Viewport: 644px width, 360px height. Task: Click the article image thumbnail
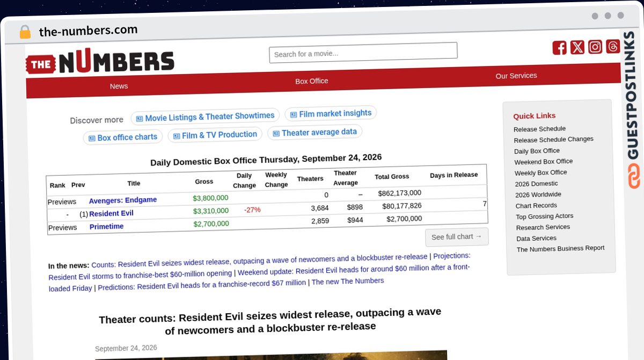pos(271,356)
